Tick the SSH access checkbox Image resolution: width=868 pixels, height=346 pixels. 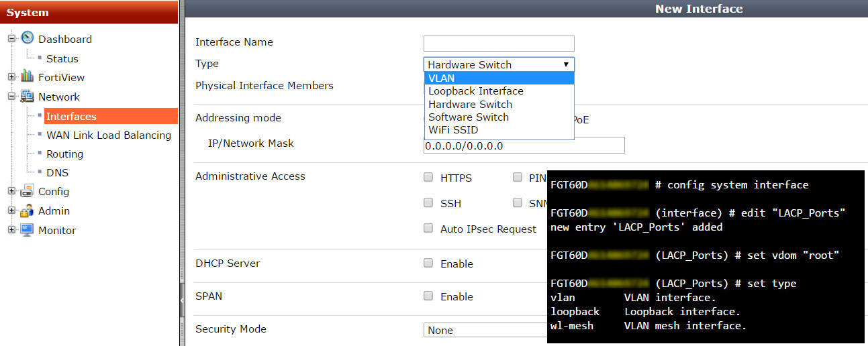pyautogui.click(x=428, y=203)
